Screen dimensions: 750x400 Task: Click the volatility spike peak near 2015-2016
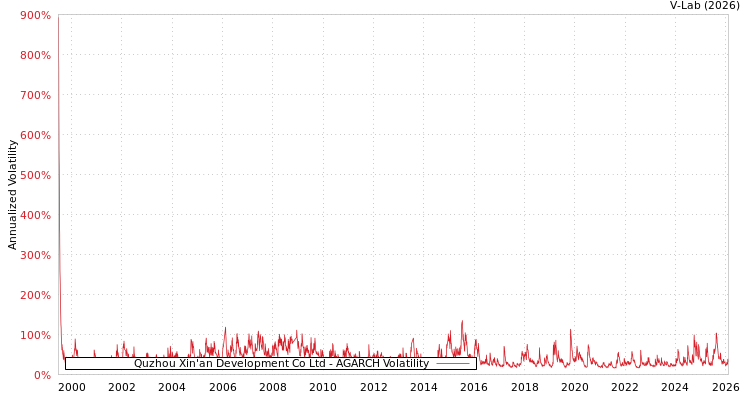point(462,322)
